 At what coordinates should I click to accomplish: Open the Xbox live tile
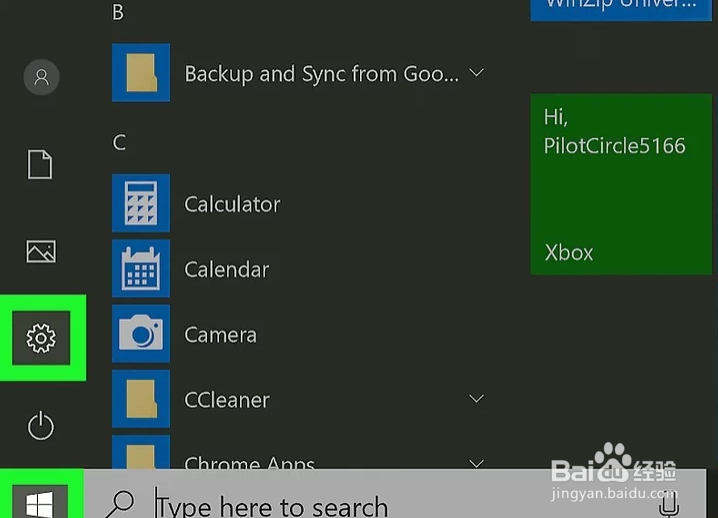tap(621, 184)
